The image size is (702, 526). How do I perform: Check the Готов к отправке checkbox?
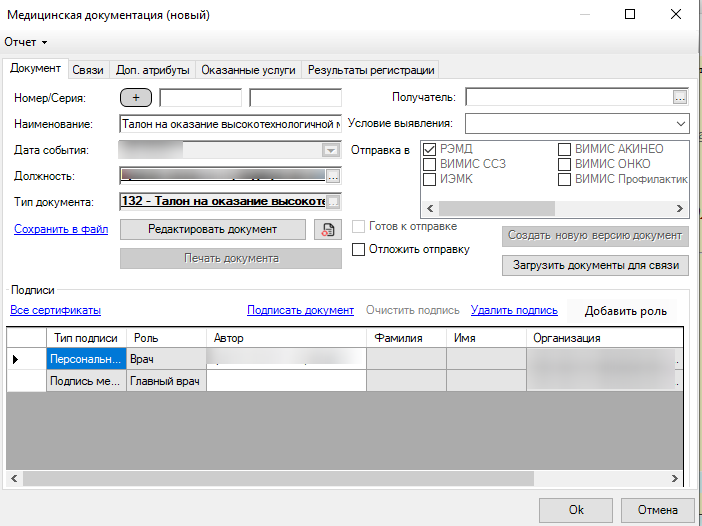pyautogui.click(x=358, y=227)
